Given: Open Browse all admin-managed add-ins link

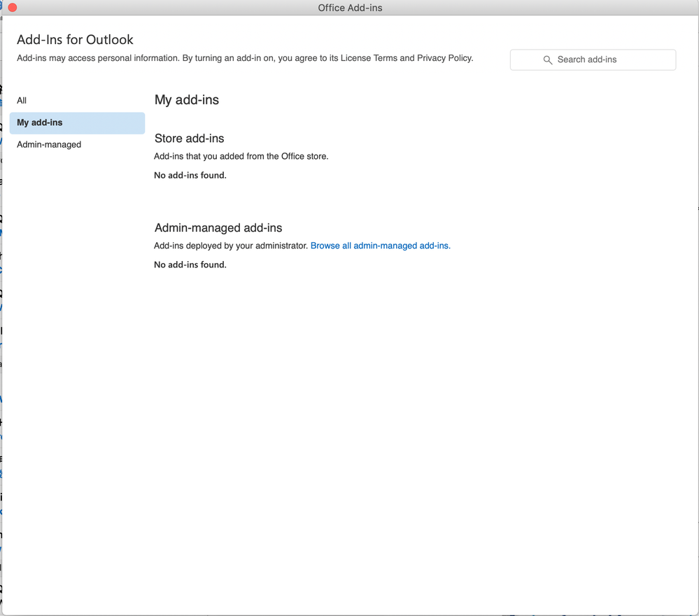Looking at the screenshot, I should (380, 246).
